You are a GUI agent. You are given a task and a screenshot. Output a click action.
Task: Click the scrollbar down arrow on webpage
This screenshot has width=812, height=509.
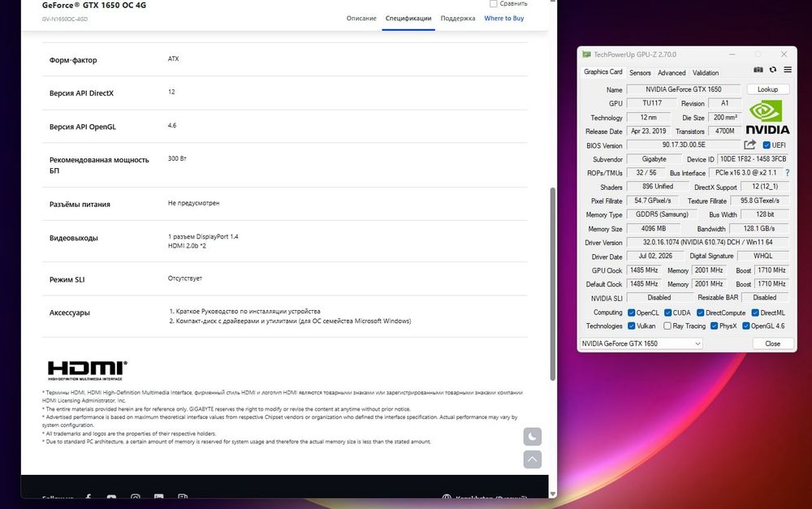coord(552,494)
